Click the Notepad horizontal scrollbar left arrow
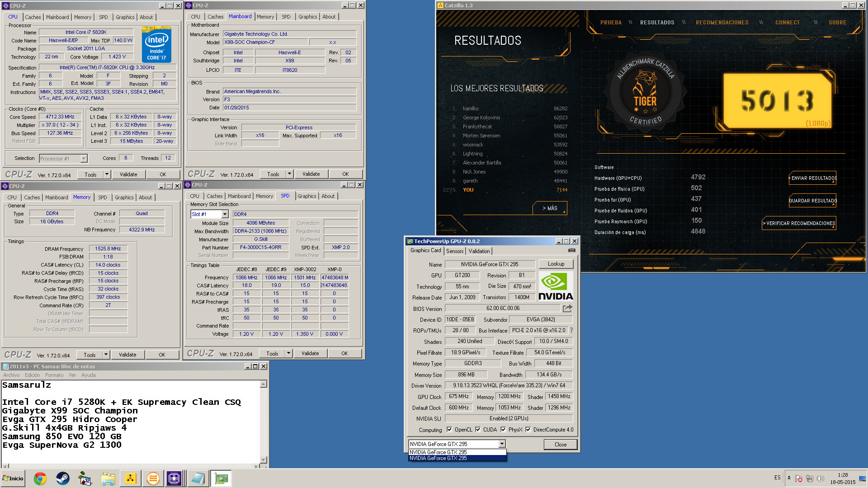This screenshot has height=488, width=868. point(5,466)
